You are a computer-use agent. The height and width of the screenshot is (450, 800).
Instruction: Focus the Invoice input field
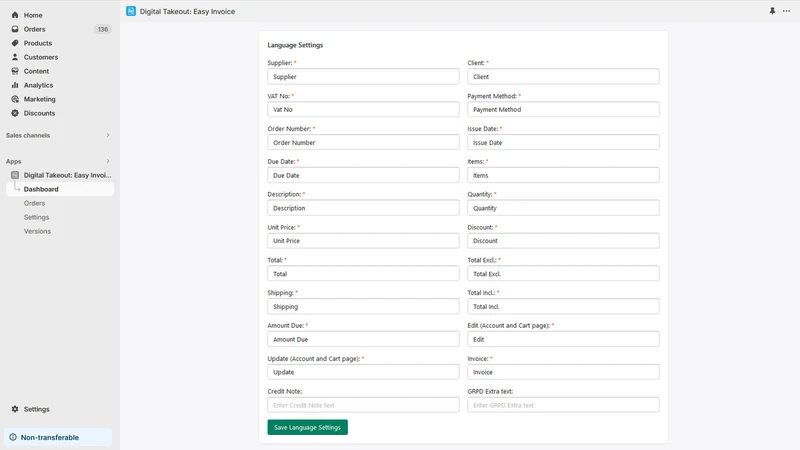[563, 372]
